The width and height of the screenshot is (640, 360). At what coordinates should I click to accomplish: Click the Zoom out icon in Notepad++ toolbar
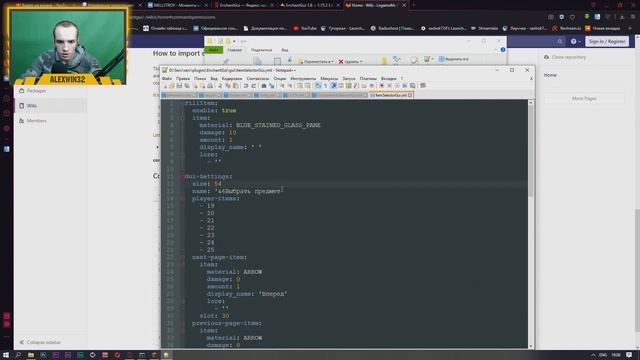(x=291, y=86)
